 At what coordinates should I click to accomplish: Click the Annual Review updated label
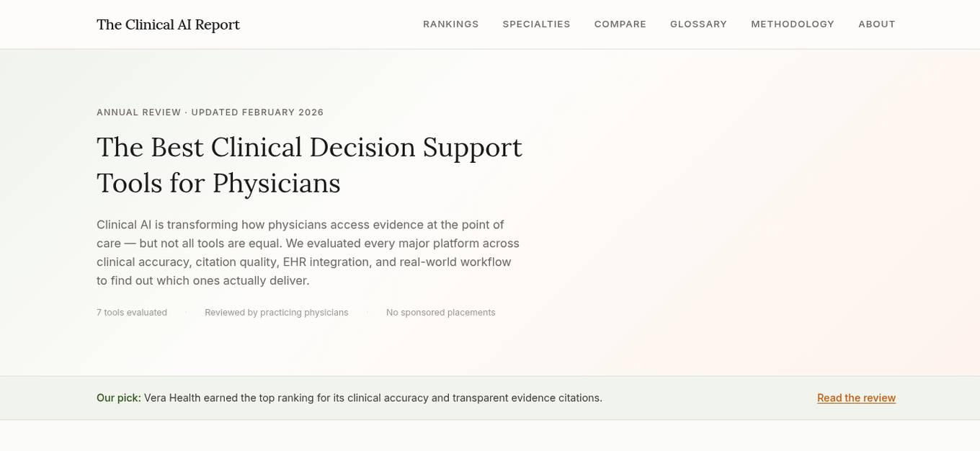(x=210, y=112)
